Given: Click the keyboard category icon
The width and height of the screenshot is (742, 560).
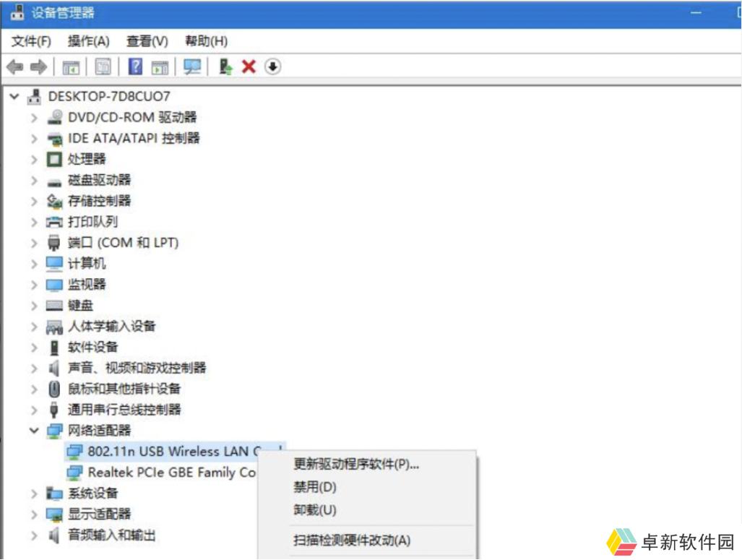Looking at the screenshot, I should [x=54, y=306].
